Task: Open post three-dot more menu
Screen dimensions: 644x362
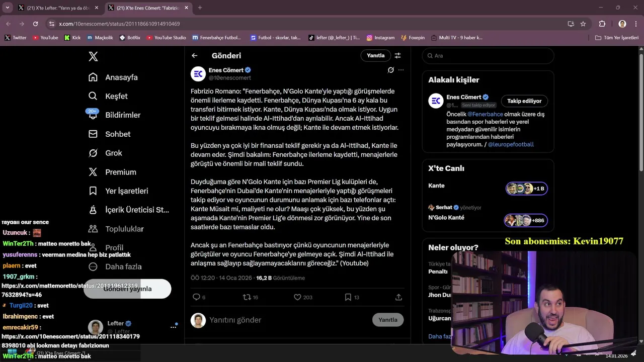Action: [401, 70]
